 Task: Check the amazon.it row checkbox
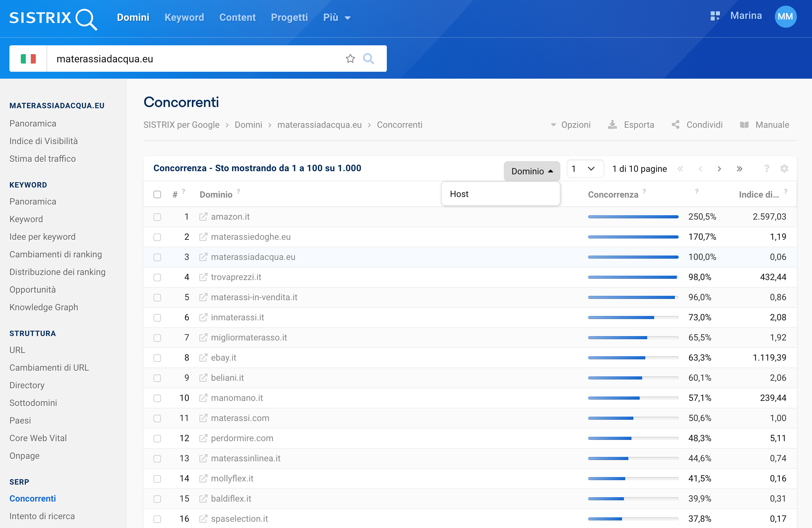tap(157, 217)
